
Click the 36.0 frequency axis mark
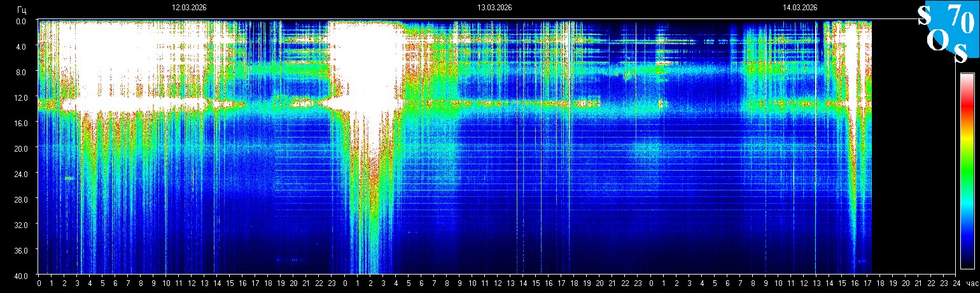coord(22,250)
